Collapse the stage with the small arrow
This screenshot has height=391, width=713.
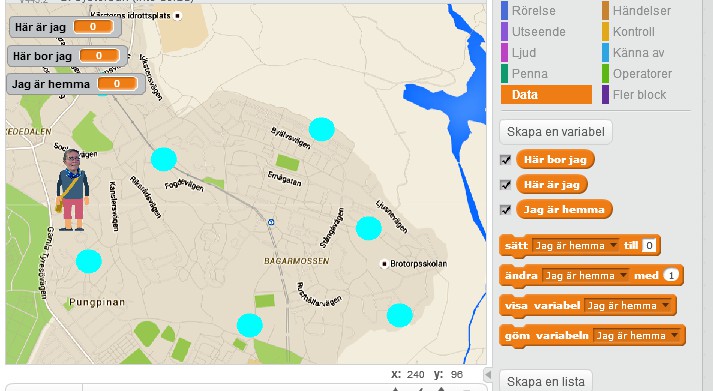coord(487,375)
